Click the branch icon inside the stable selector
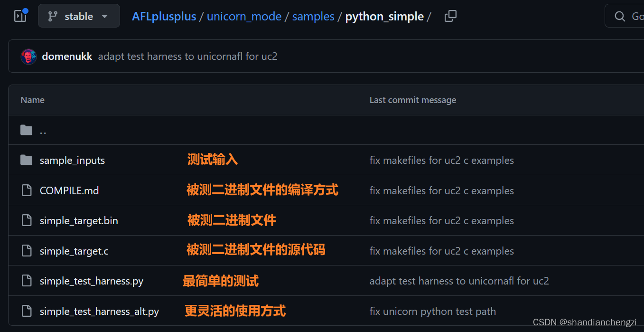 point(52,16)
